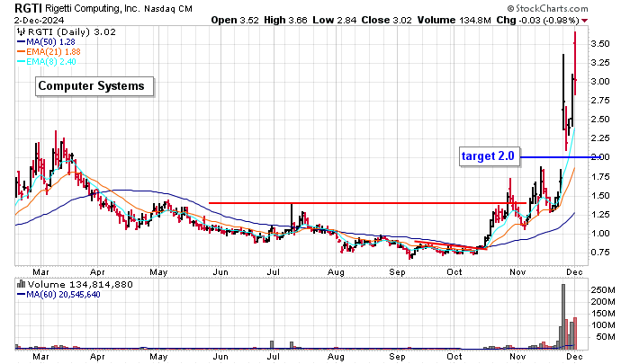
Task: Click the 'Rigetti Computing, Inc.' company name
Action: tap(93, 8)
